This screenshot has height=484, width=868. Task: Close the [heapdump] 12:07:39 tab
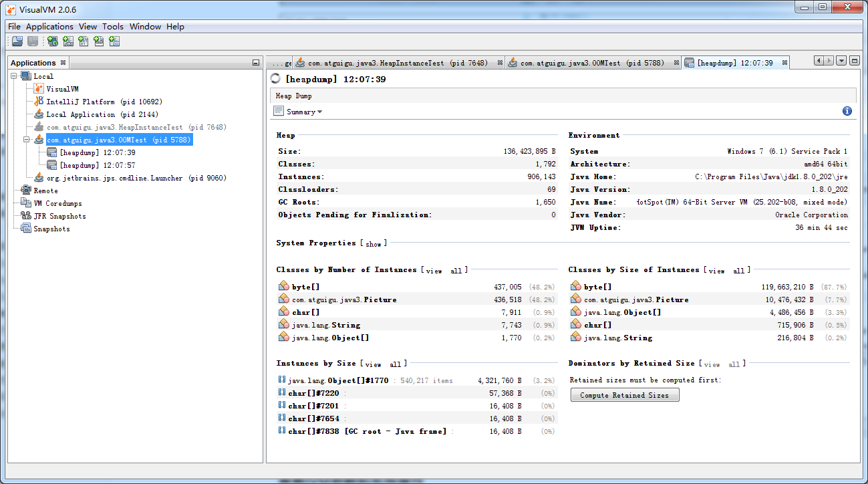(784, 63)
